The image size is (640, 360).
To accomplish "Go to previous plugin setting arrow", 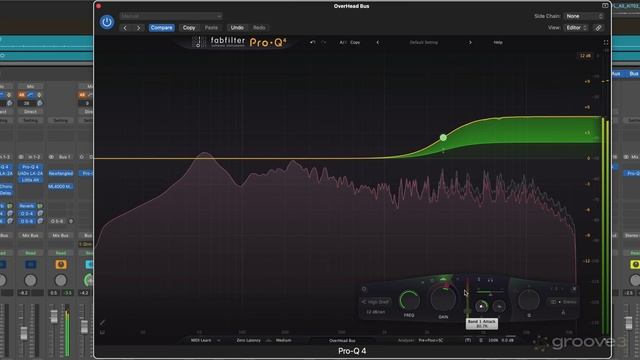I will pyautogui.click(x=125, y=28).
